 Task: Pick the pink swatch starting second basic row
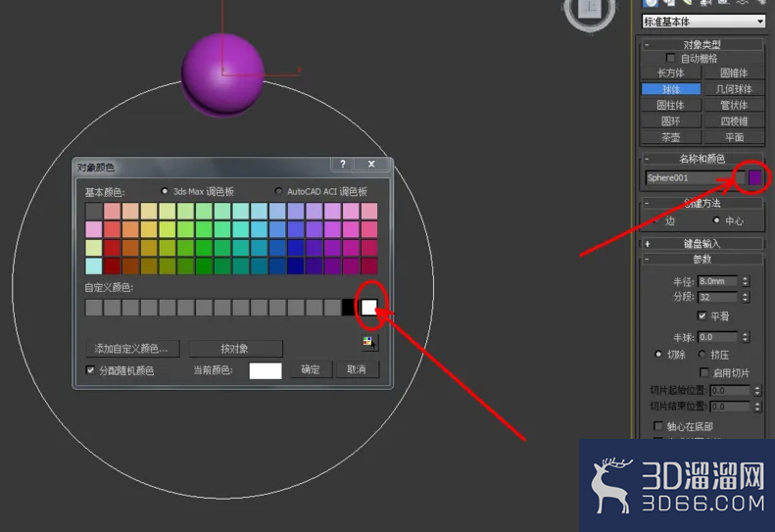[x=94, y=229]
